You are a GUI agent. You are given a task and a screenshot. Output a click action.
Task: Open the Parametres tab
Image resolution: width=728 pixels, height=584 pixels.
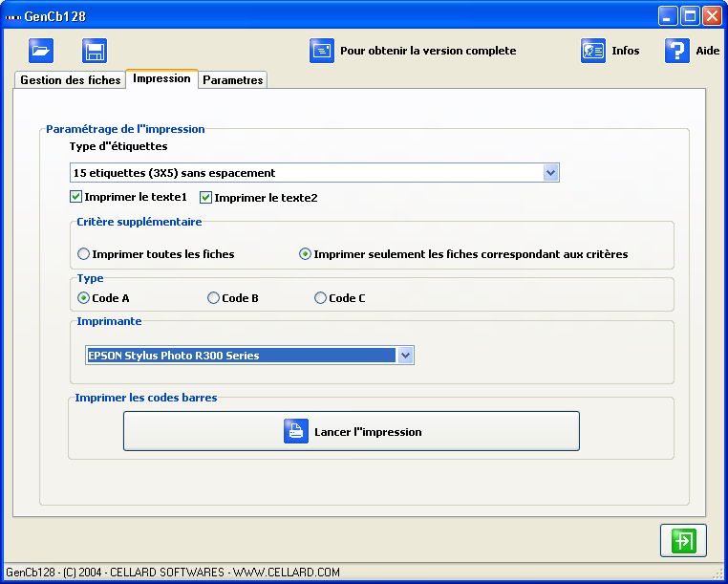point(232,80)
